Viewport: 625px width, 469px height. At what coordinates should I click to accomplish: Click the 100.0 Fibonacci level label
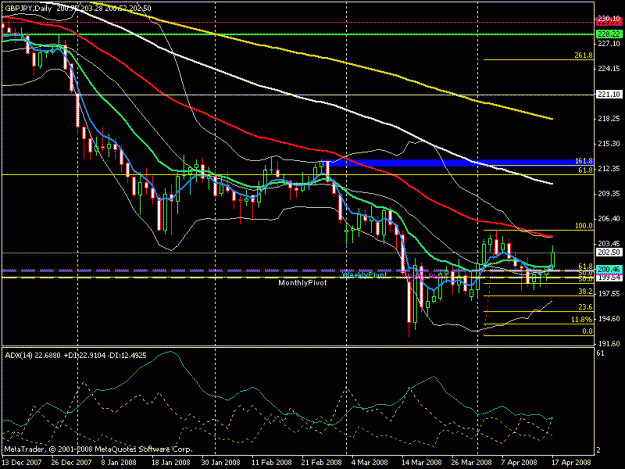[584, 226]
